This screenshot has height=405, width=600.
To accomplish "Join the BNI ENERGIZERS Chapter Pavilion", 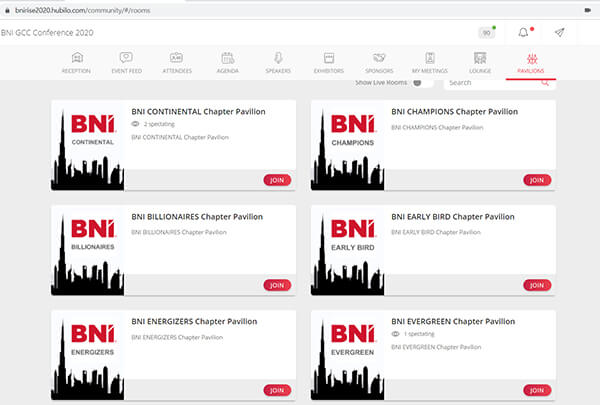I will coord(277,390).
